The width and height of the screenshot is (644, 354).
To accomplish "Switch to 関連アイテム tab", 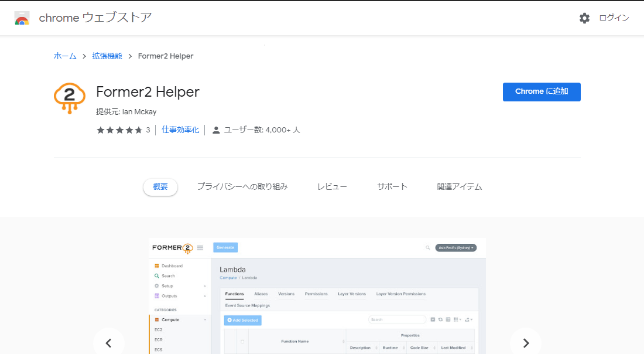I will pos(459,186).
